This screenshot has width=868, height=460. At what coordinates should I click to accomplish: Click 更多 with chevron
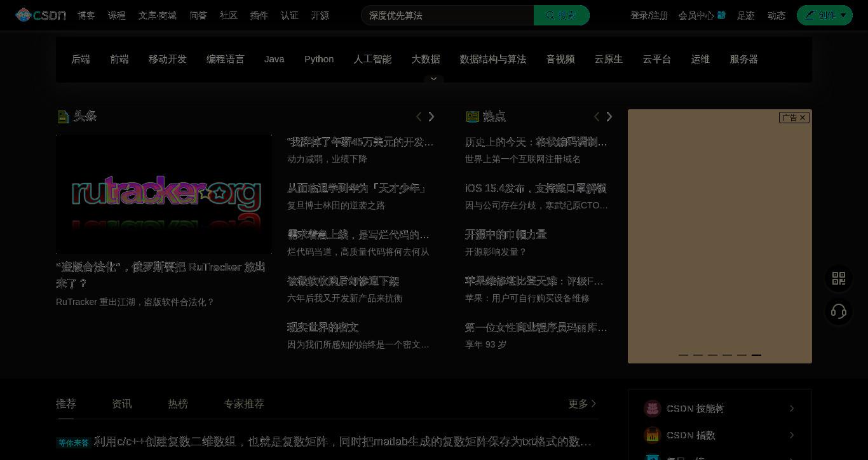(583, 403)
